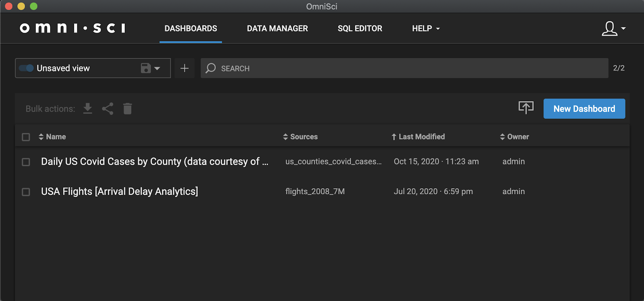Click the Jul 20, 2020 modified date
This screenshot has width=644, height=301.
pyautogui.click(x=433, y=191)
